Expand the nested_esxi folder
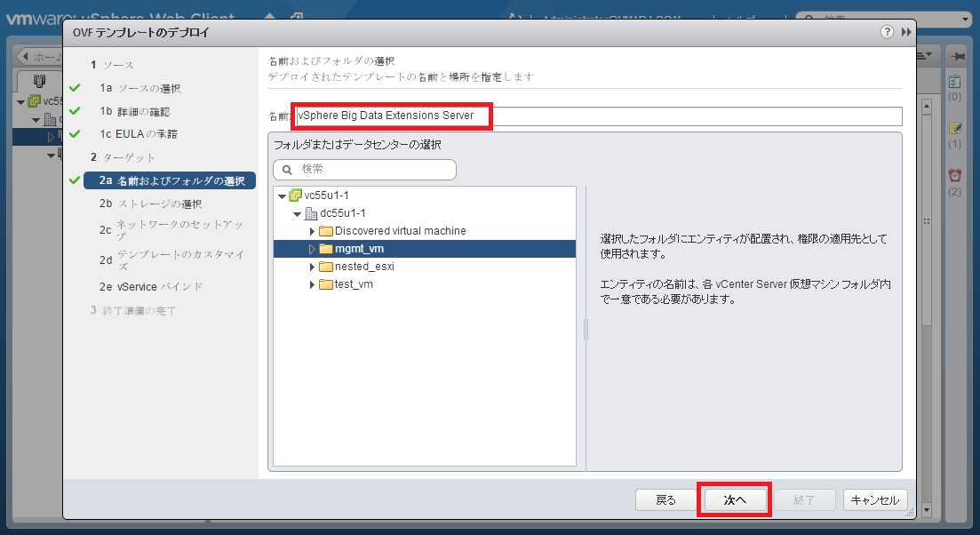Image resolution: width=980 pixels, height=535 pixels. coord(312,267)
